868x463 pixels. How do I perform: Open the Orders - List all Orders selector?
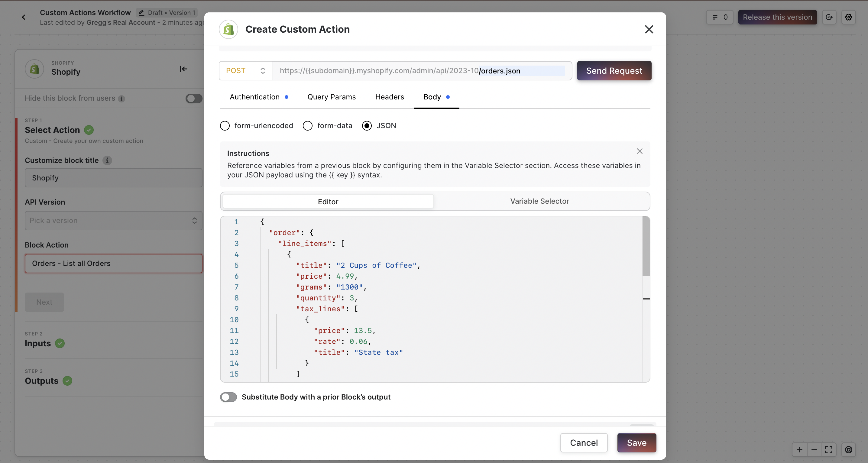coord(113,264)
